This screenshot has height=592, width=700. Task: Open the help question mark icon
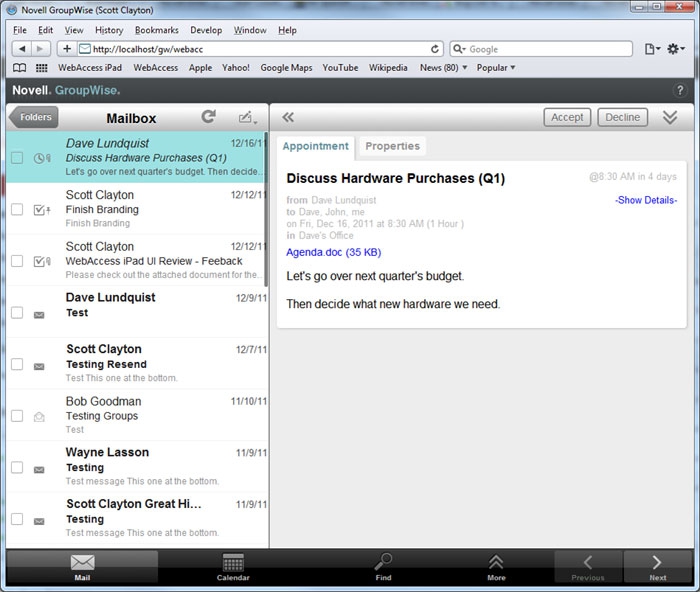[x=679, y=90]
